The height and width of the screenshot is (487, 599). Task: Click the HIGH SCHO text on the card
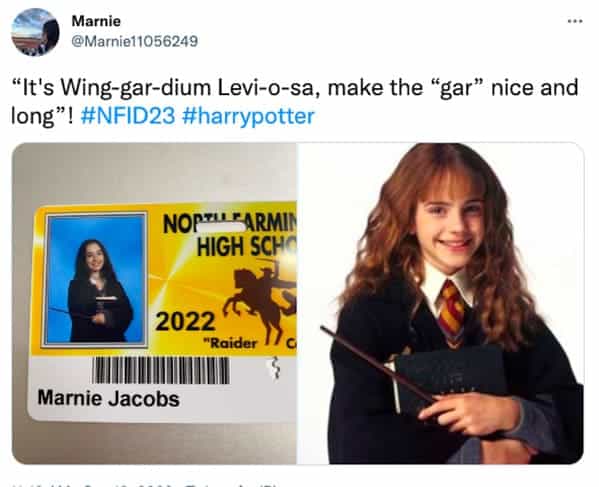tap(247, 247)
